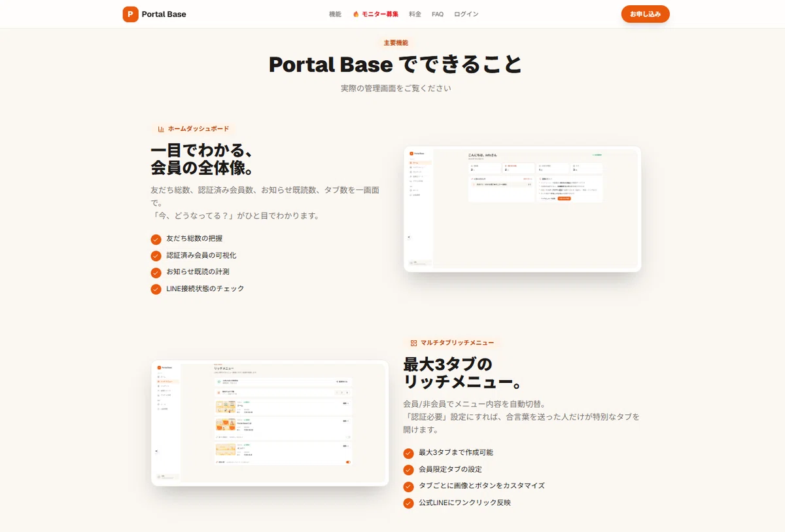Click the マルチタブリッチメニュー badge label
Image resolution: width=785 pixels, height=532 pixels.
(457, 342)
